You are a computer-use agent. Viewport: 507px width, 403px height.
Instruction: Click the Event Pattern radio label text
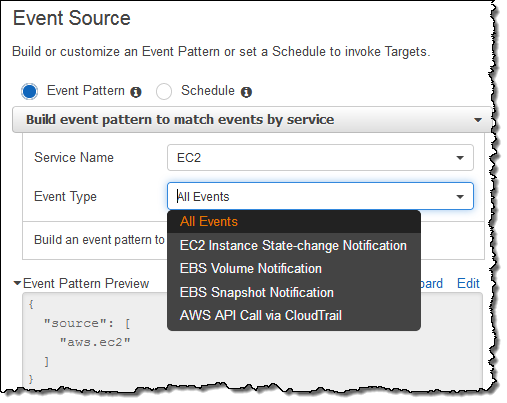click(x=86, y=91)
